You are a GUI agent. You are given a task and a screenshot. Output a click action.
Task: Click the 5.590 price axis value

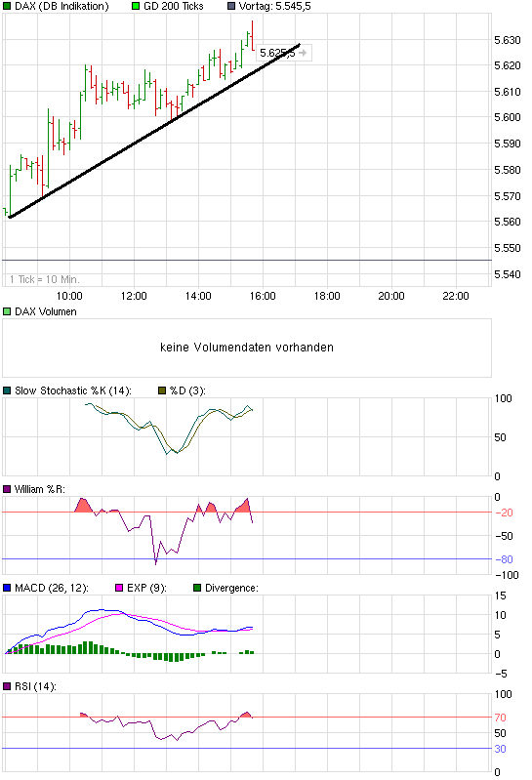tap(508, 144)
